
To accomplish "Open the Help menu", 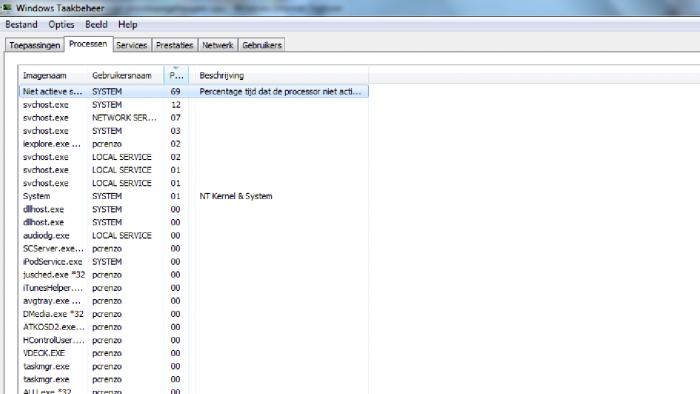I will coord(128,25).
